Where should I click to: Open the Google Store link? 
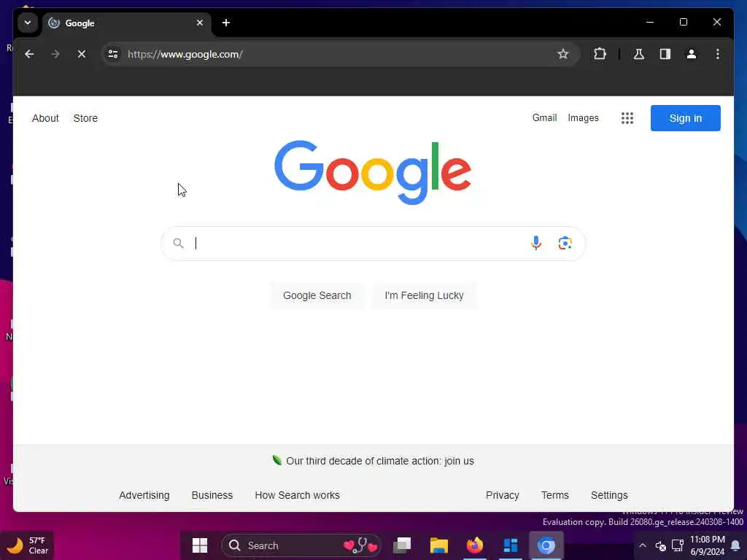point(85,118)
